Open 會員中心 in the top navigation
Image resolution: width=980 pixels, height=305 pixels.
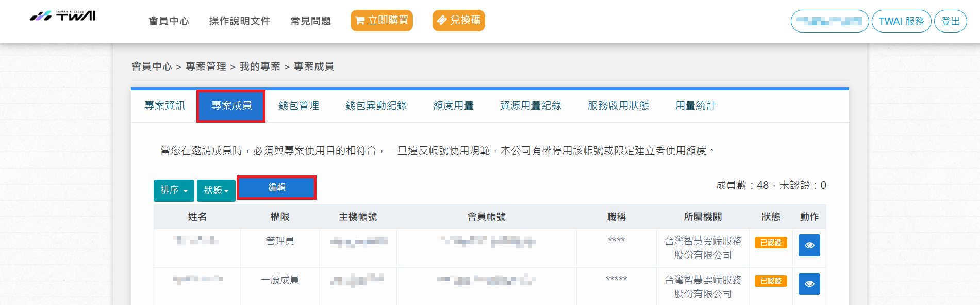point(169,21)
